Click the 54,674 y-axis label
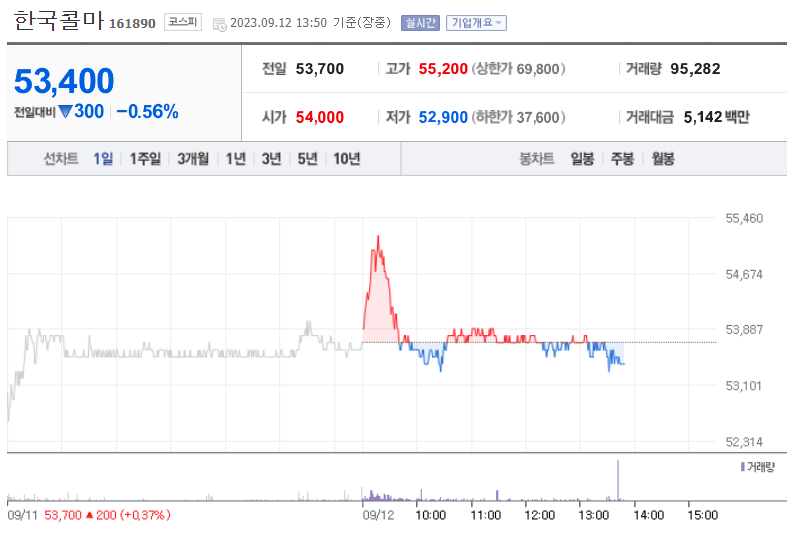 click(x=744, y=275)
